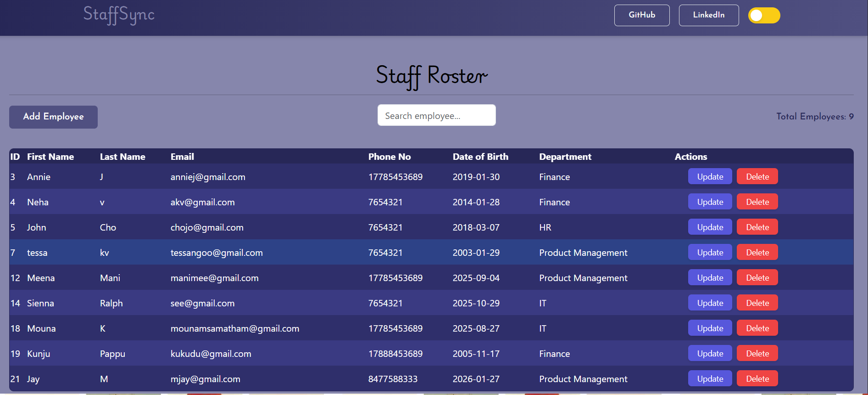Viewport: 868px width, 395px height.
Task: Delete tessa's employee record
Action: tap(757, 253)
